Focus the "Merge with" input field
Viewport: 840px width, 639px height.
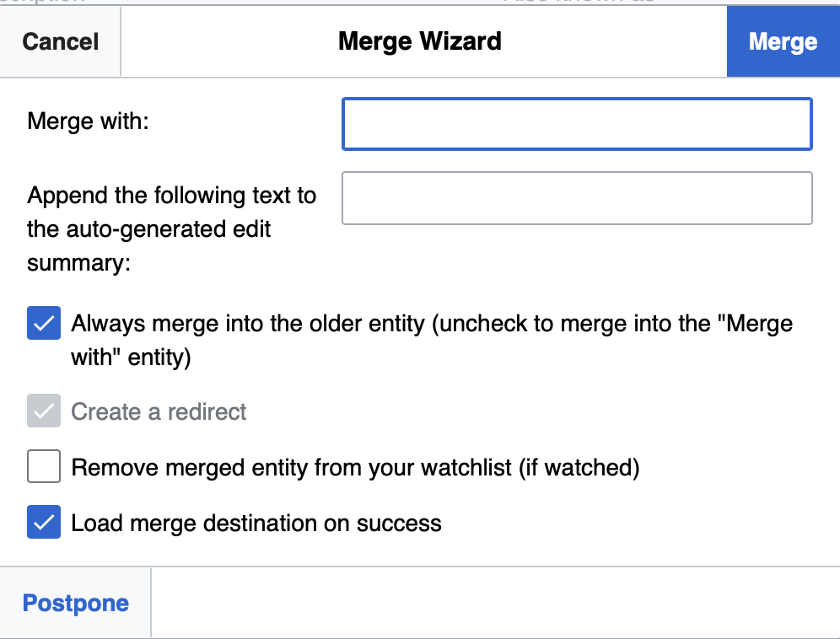[577, 124]
